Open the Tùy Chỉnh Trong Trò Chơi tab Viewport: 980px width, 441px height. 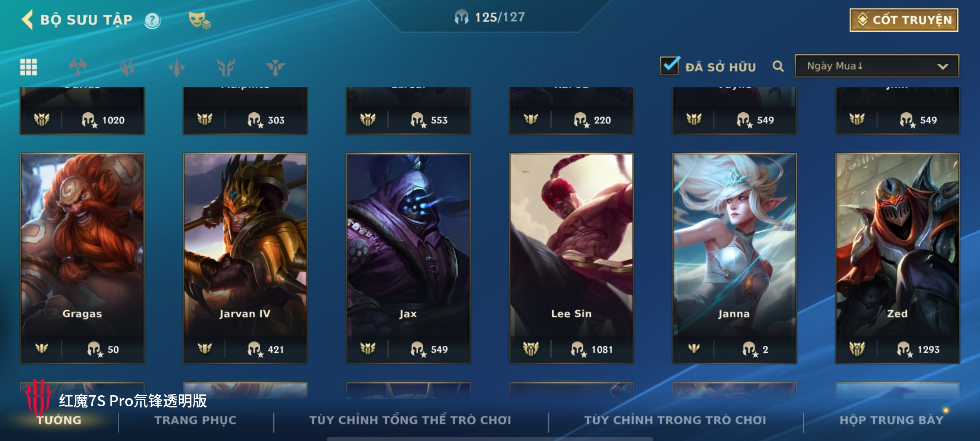coord(675,420)
